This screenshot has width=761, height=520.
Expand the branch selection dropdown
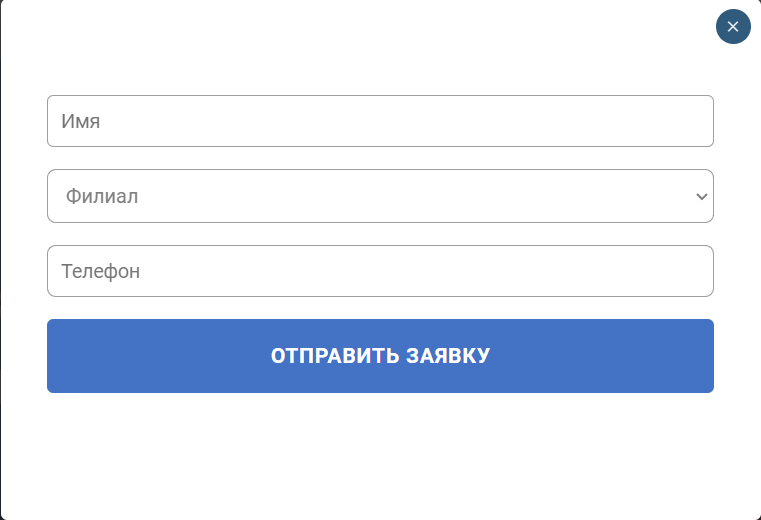point(380,196)
